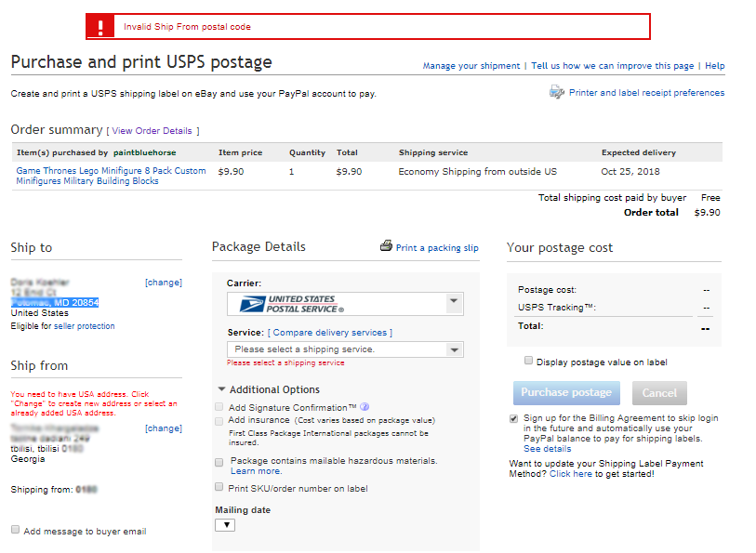Image resolution: width=756 pixels, height=553 pixels.
Task: Enable Print SKU/order number on label
Action: (x=219, y=487)
